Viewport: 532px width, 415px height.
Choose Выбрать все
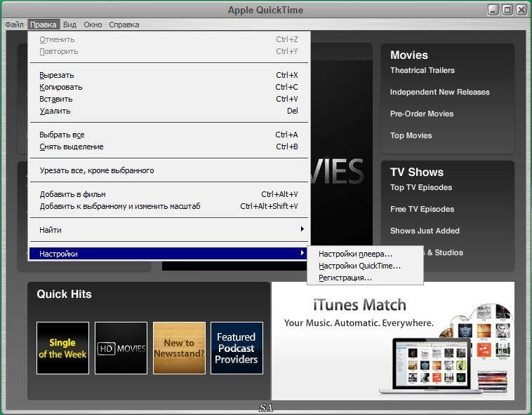168,135
